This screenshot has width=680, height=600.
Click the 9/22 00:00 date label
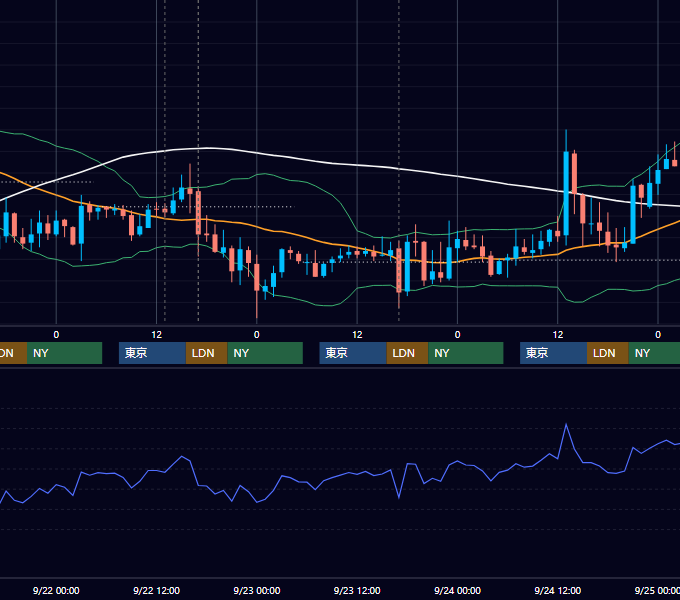pyautogui.click(x=56, y=590)
